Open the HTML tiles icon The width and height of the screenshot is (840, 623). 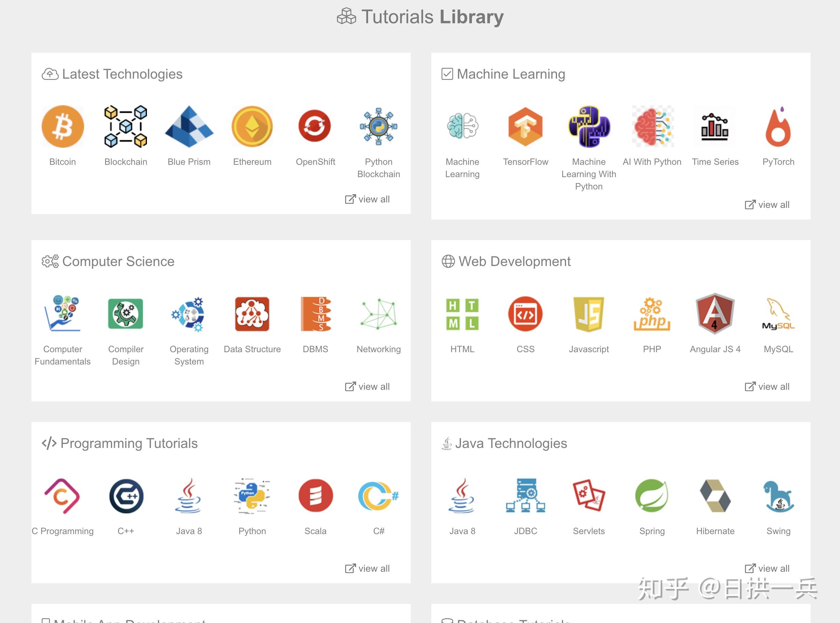[462, 314]
